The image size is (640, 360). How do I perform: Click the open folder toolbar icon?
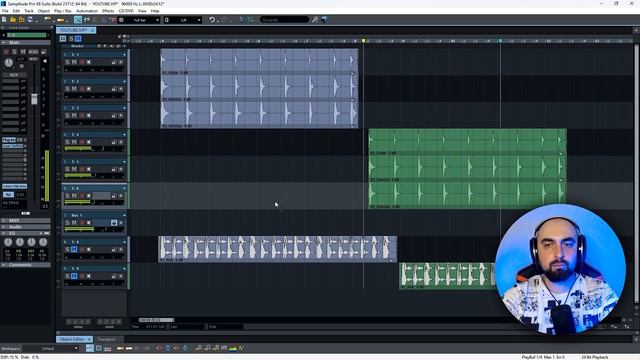(13, 20)
